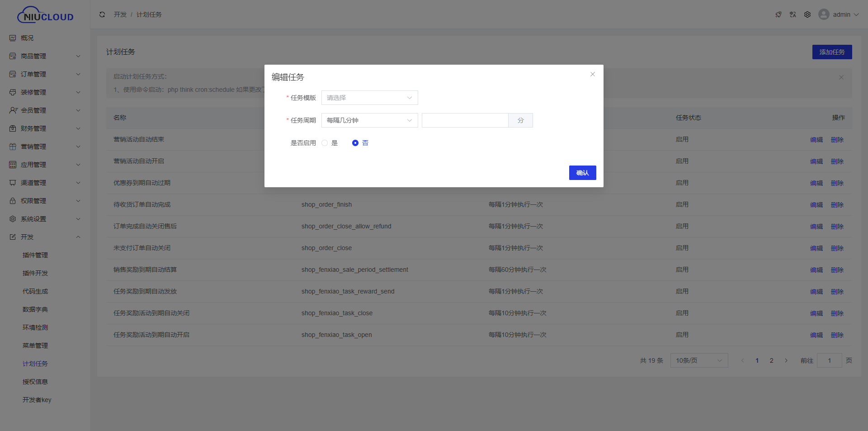Click the 确认 button
The height and width of the screenshot is (431, 868).
(x=582, y=173)
